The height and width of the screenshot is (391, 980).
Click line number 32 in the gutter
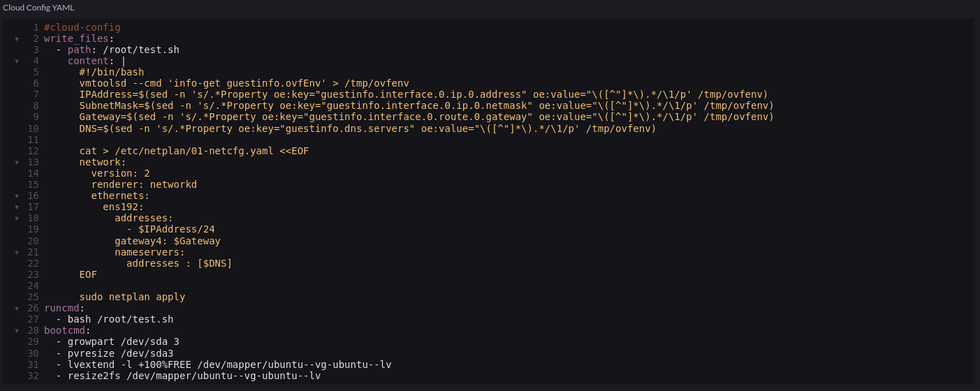33,375
